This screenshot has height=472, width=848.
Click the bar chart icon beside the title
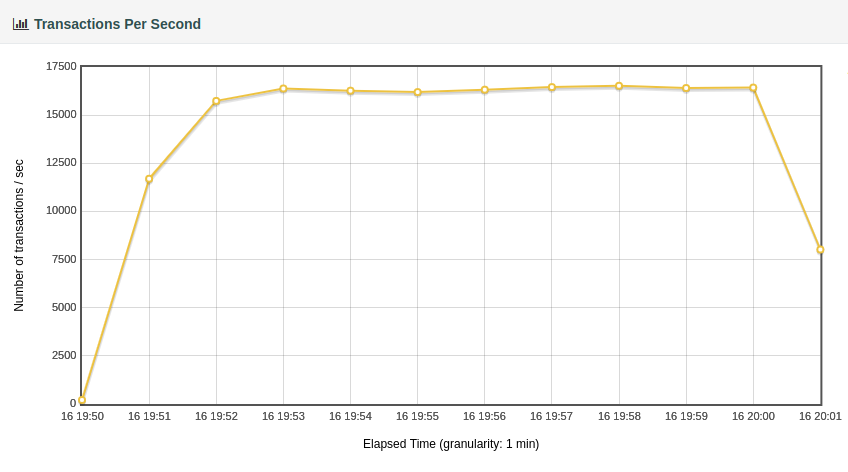click(x=21, y=24)
